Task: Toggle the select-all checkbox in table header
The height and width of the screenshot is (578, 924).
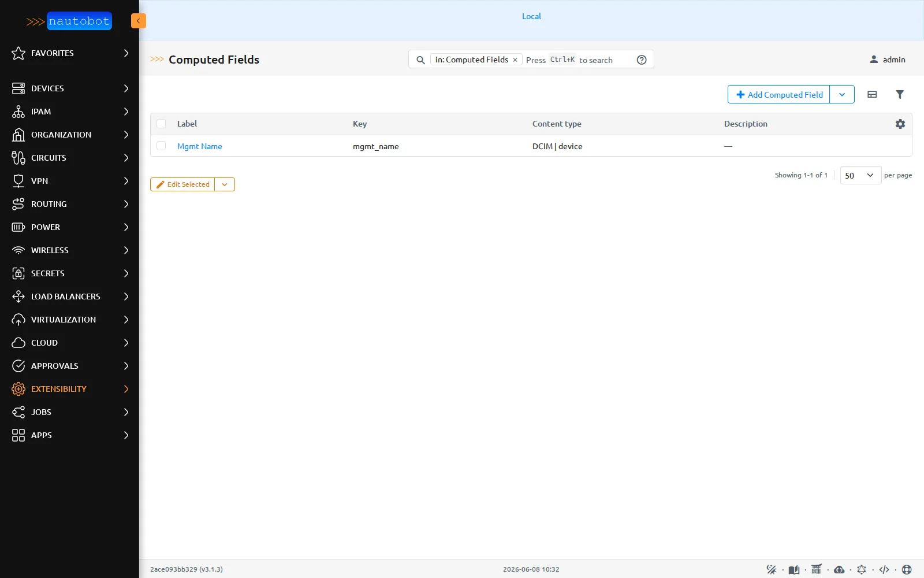Action: tap(161, 124)
